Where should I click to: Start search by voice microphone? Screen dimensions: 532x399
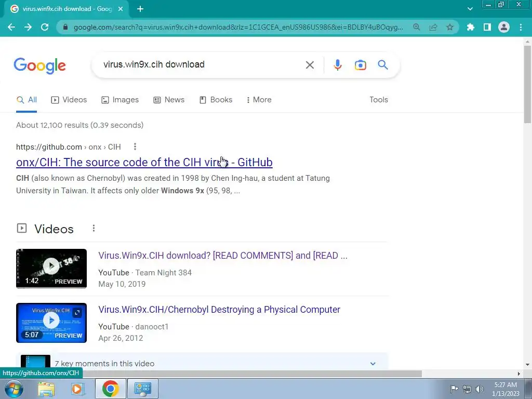point(338,65)
